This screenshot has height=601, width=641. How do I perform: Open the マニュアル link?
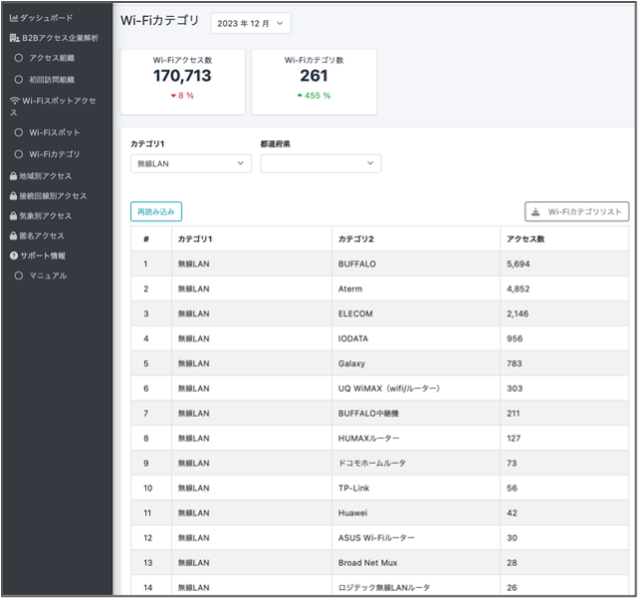pyautogui.click(x=48, y=276)
